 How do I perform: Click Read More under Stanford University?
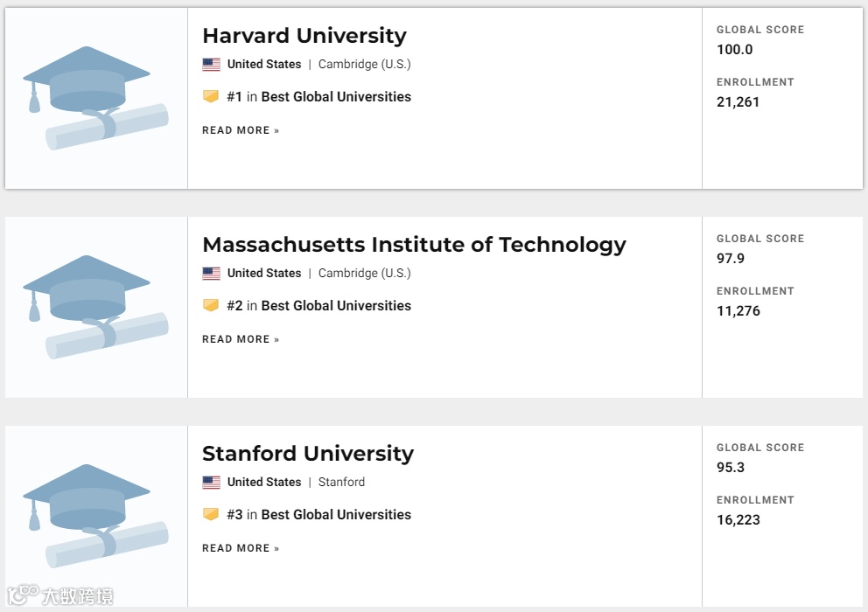tap(241, 548)
